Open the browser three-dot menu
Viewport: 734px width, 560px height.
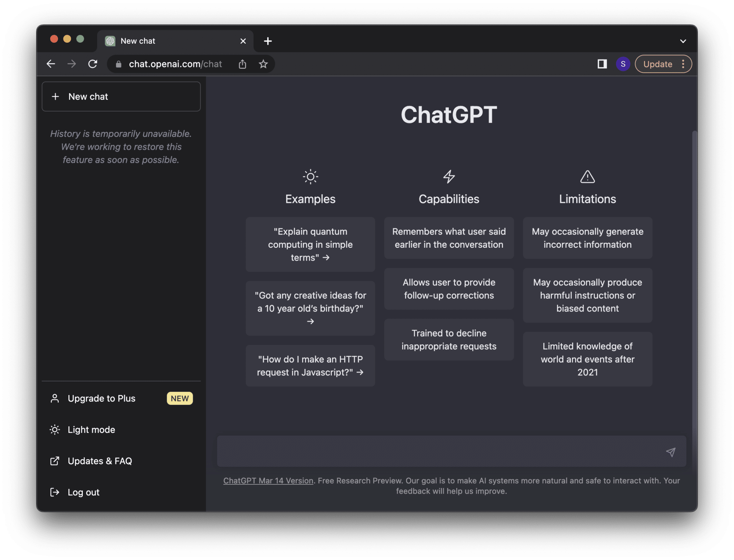point(683,64)
